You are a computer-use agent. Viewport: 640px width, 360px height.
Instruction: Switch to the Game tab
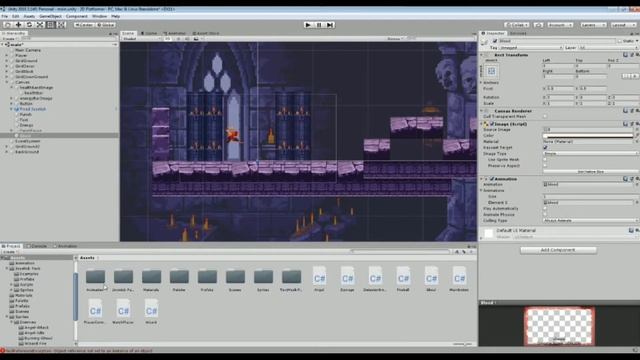[x=149, y=33]
